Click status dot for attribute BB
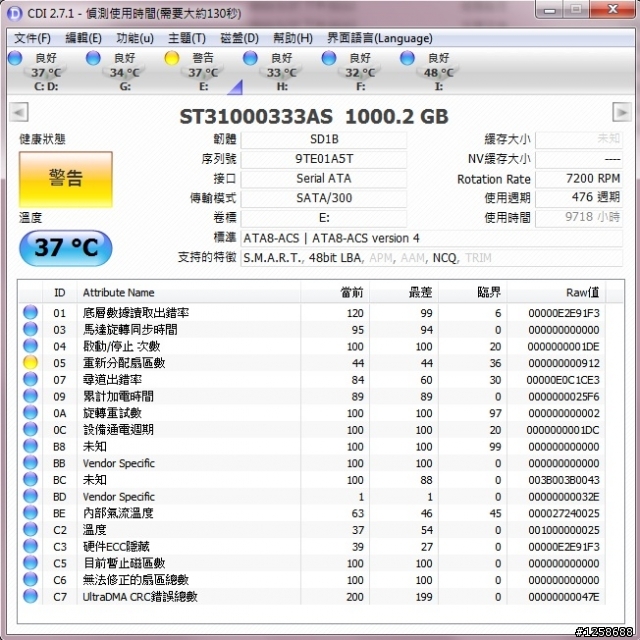Screen dimensions: 640x640 click(x=30, y=463)
